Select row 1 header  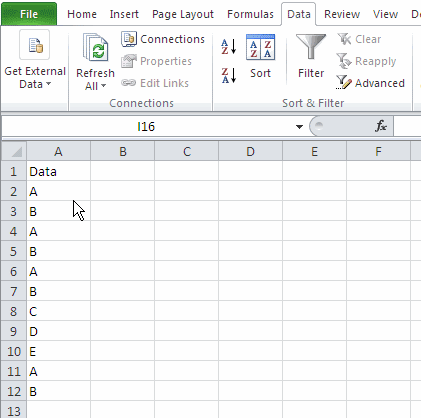(x=14, y=171)
